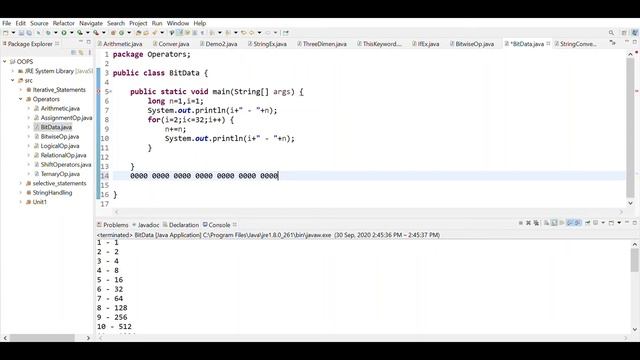Minimize the Console view
640x360 pixels.
tap(627, 222)
